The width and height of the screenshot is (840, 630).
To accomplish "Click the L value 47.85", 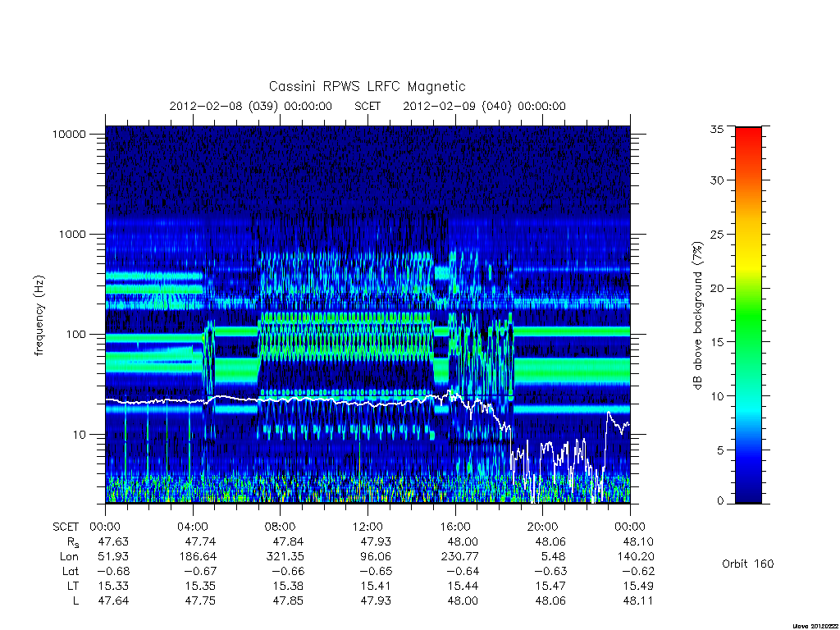I will (288, 600).
